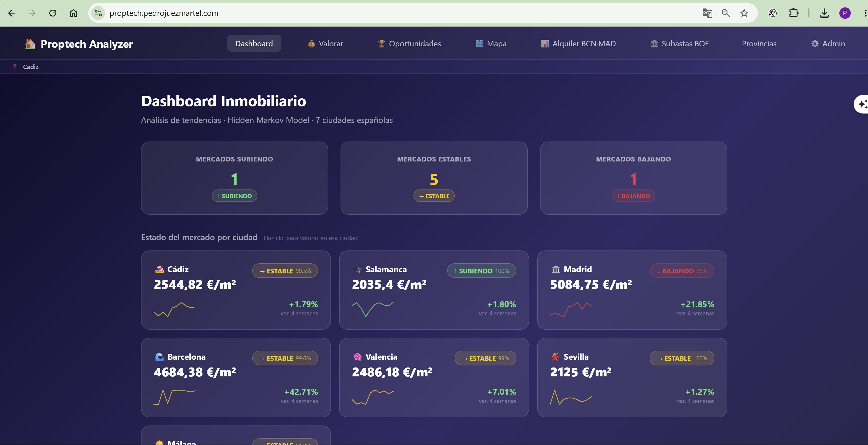Open the Barcelona city card

pyautogui.click(x=236, y=378)
